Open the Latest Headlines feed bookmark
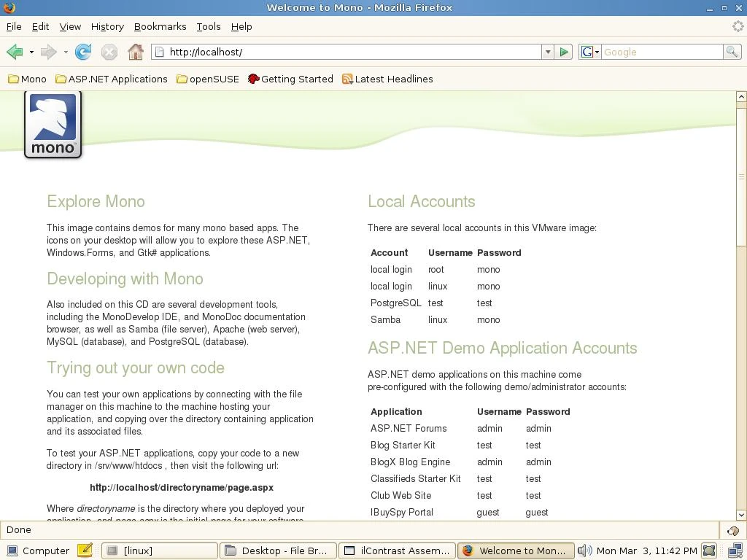Viewport: 747px width, 560px height. pyautogui.click(x=387, y=79)
